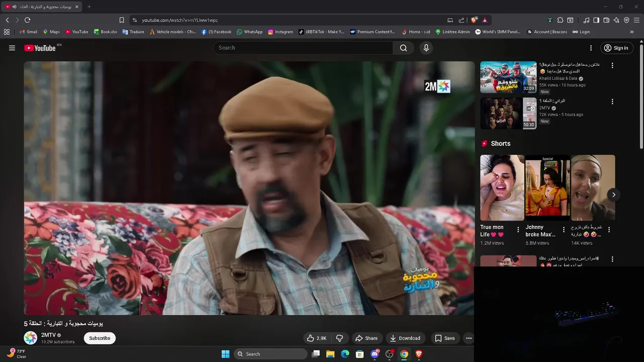The height and width of the screenshot is (362, 644).
Task: Like the video with thumbs up
Action: point(316,338)
